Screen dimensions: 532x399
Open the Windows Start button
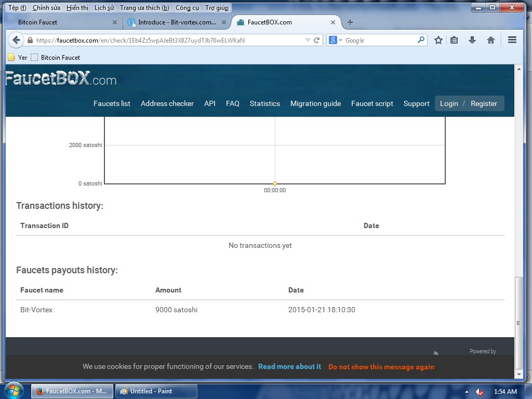13,391
